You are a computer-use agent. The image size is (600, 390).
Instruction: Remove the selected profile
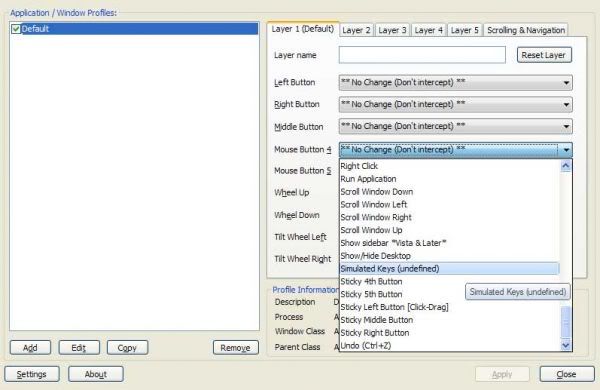coord(236,348)
